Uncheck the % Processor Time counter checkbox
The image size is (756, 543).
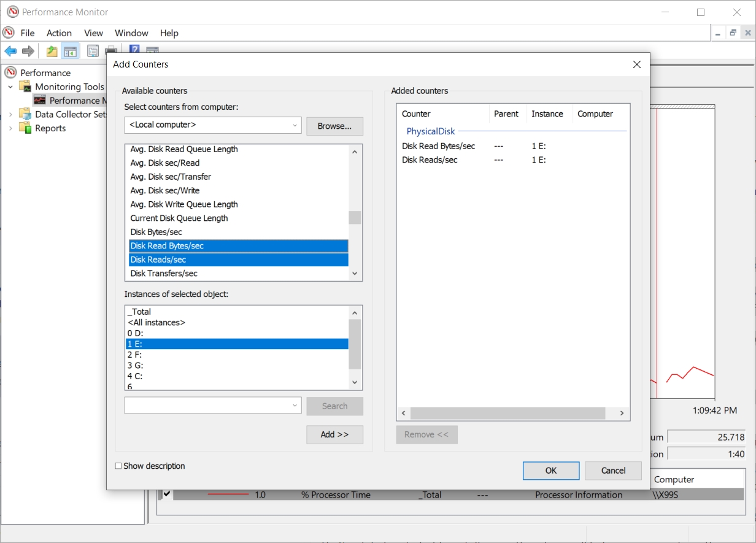coord(166,494)
